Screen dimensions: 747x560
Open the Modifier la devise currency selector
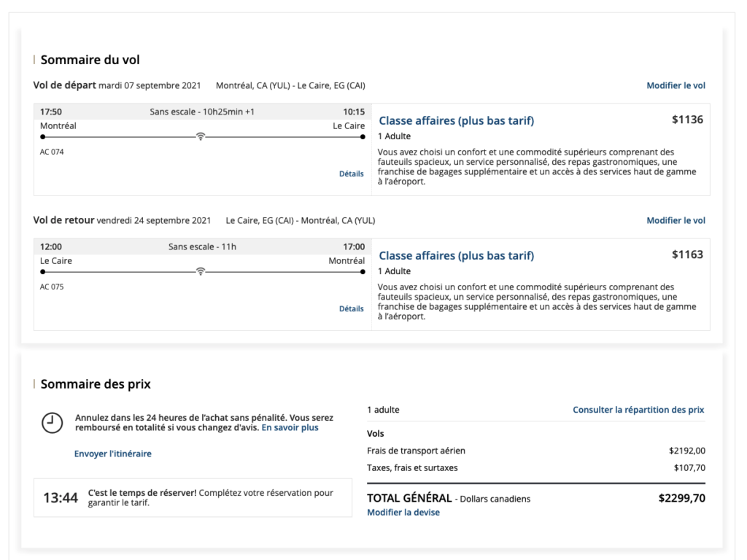tap(403, 513)
